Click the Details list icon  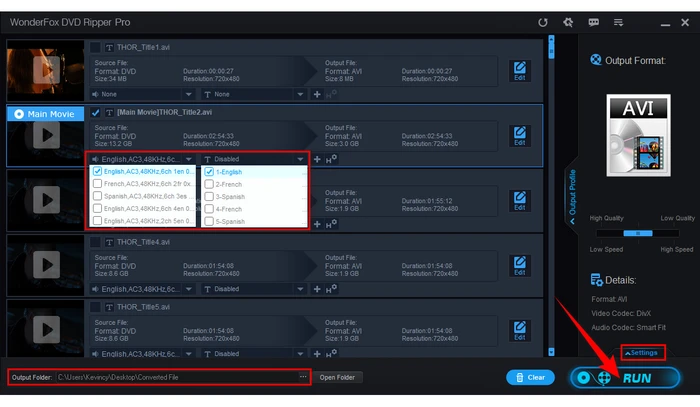coord(596,280)
